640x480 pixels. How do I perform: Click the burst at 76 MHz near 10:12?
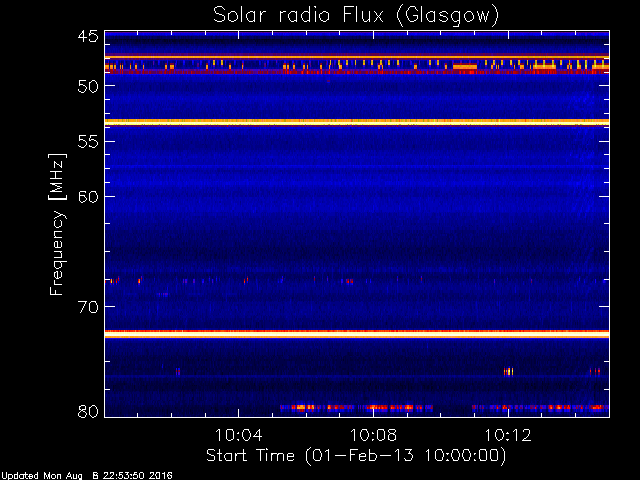click(x=508, y=371)
